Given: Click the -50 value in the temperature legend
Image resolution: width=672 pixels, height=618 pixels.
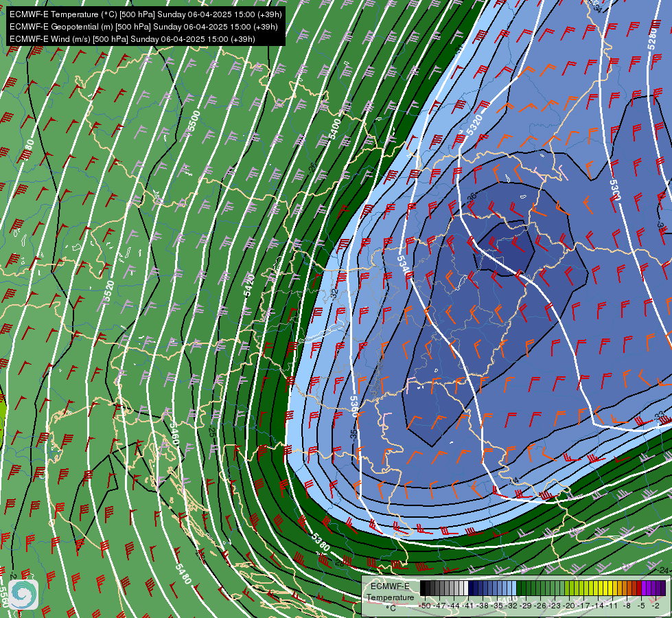Looking at the screenshot, I should tap(425, 606).
